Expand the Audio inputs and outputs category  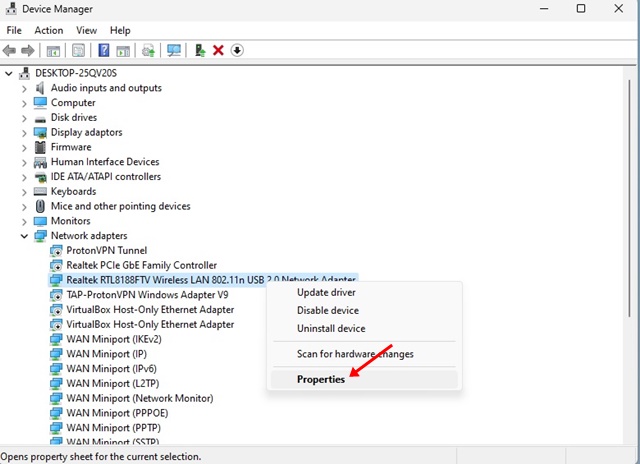click(24, 89)
